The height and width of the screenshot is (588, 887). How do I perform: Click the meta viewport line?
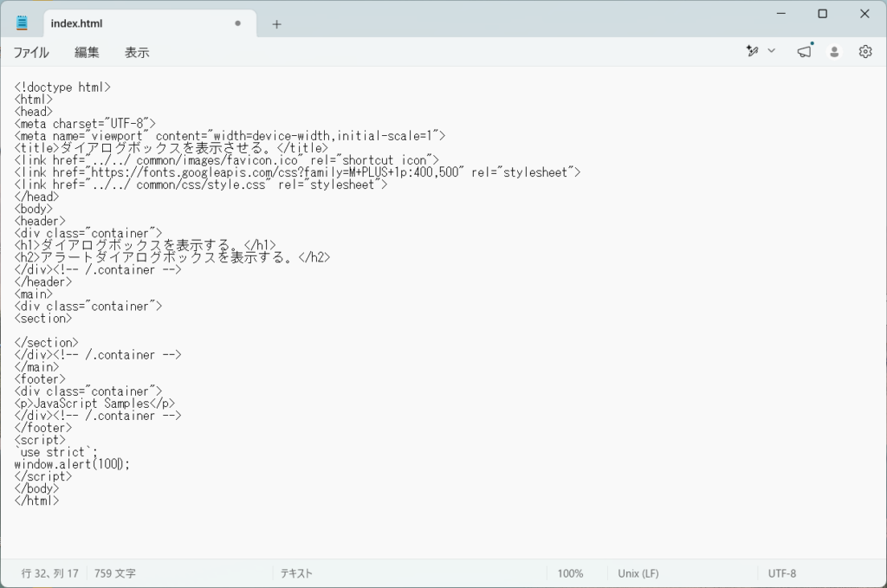pos(230,136)
